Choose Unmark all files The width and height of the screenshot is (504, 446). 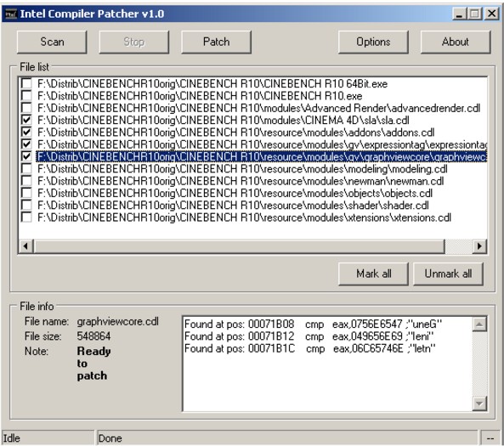tap(448, 274)
